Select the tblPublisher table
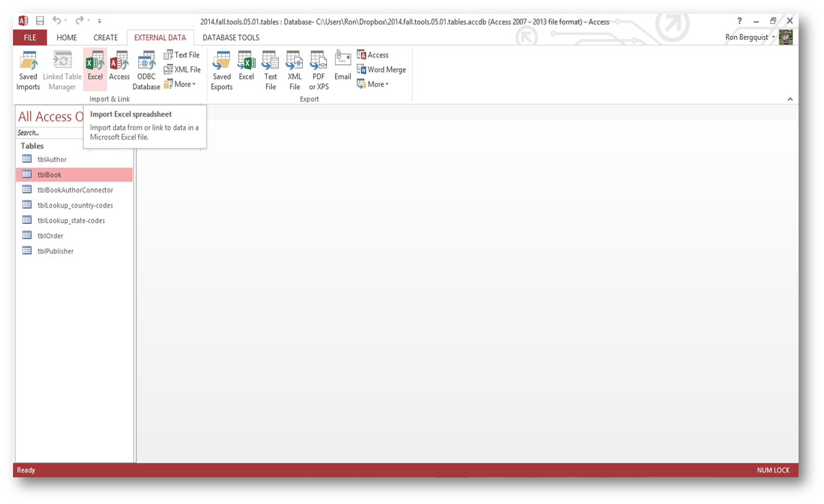This screenshot has height=504, width=824. [55, 251]
